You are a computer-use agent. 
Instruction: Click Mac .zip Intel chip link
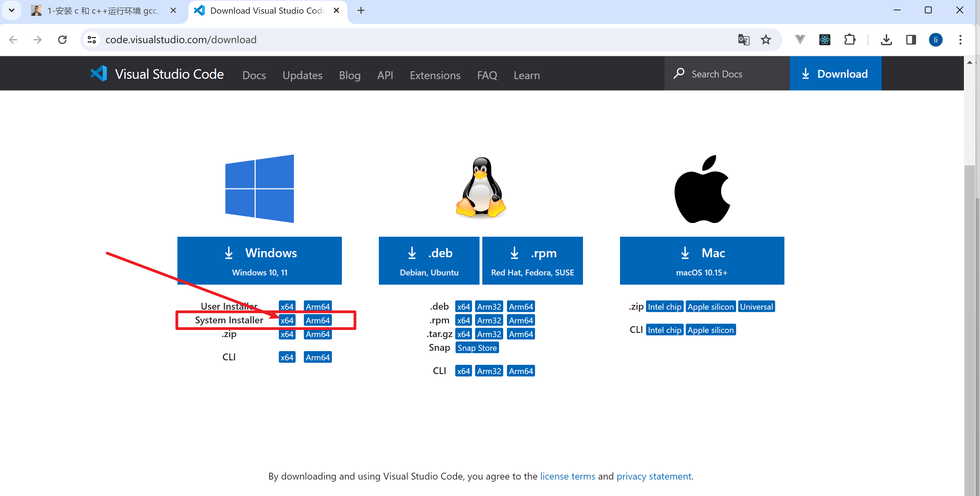point(664,307)
